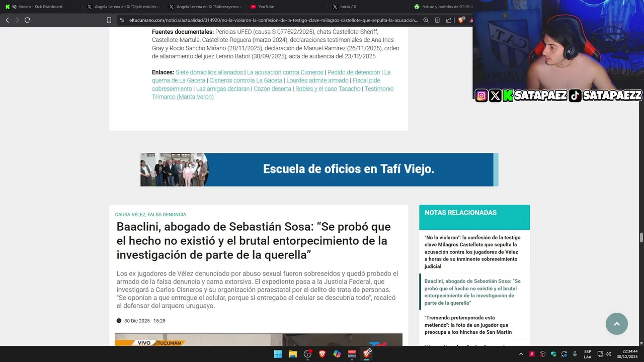Click the Kick logo in the stream overlay

508,96
